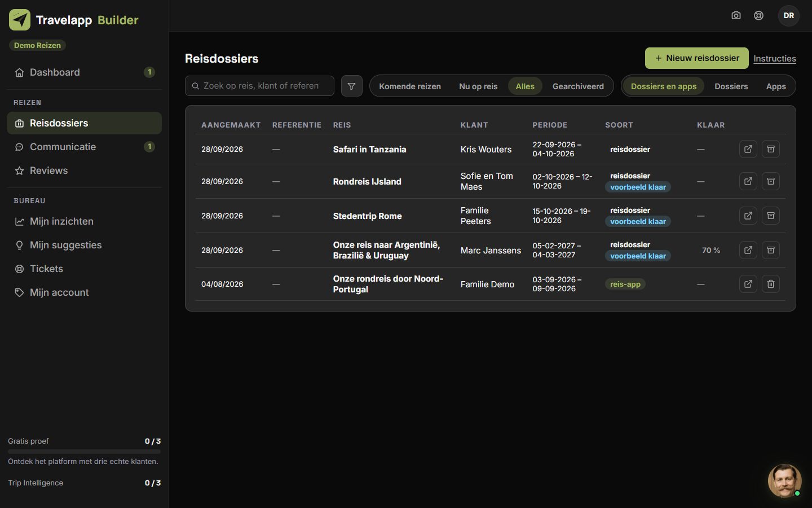Image resolution: width=812 pixels, height=508 pixels.
Task: Open the Argentinië, Brazilië & Uruguay dossier externally
Action: 748,250
